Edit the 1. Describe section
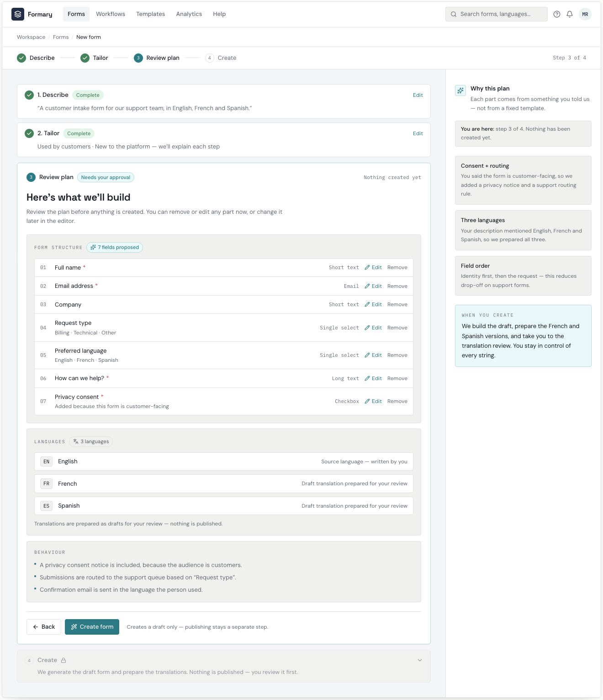Image resolution: width=603 pixels, height=700 pixels. coord(418,95)
